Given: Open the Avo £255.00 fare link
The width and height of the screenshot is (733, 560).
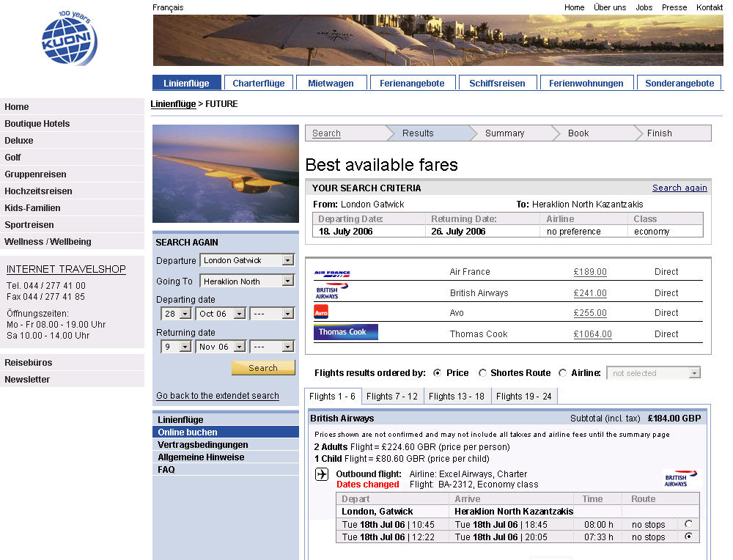Looking at the screenshot, I should pyautogui.click(x=590, y=313).
